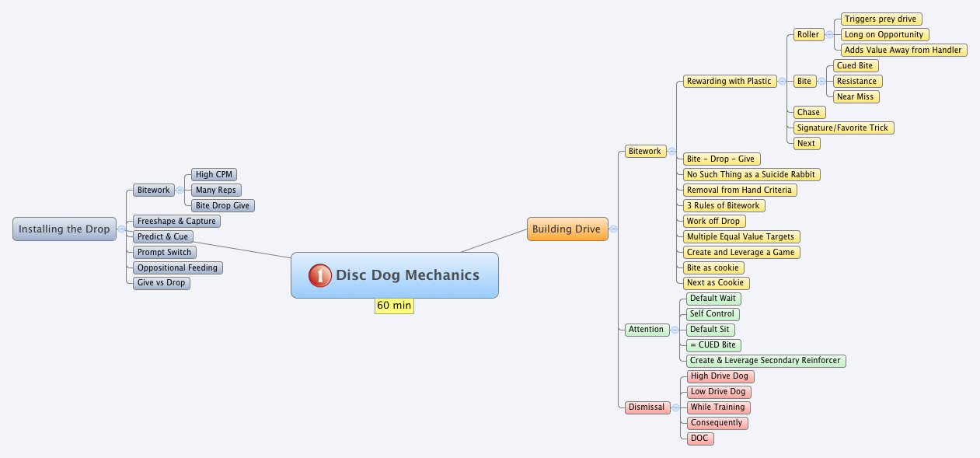Collapse the right-side "Bitework" branch
The width and height of the screenshot is (980, 458).
(x=670, y=152)
